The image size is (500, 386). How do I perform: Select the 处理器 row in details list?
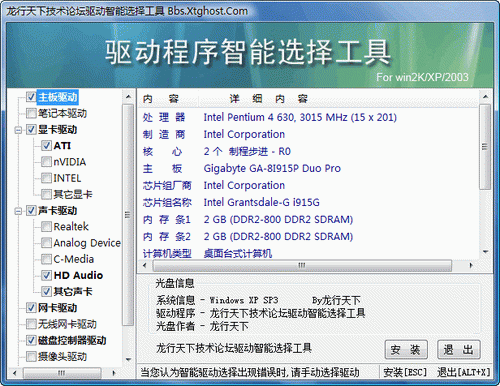pos(308,117)
